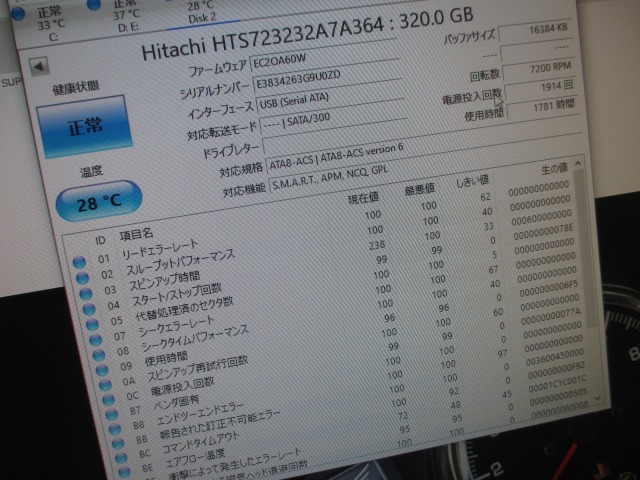The image size is (640, 480).
Task: Click the interface field USB (Serial ATA)
Action: click(329, 100)
